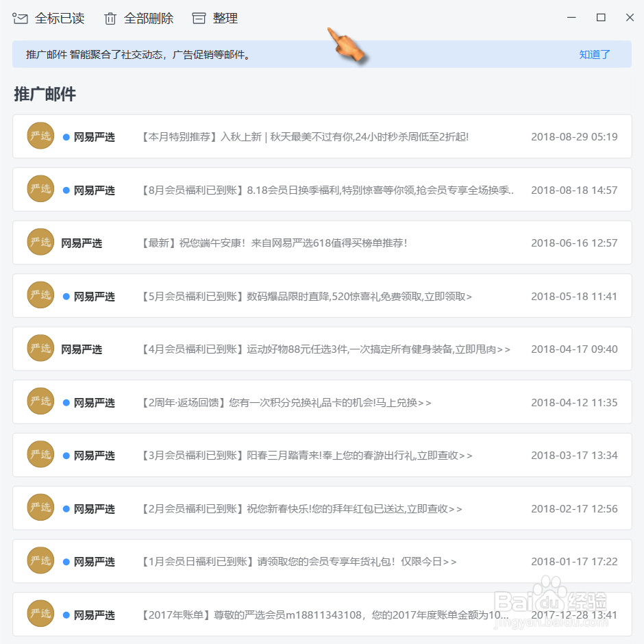Image resolution: width=644 pixels, height=644 pixels.
Task: Click the 推广邮件 section heading
Action: tap(45, 94)
